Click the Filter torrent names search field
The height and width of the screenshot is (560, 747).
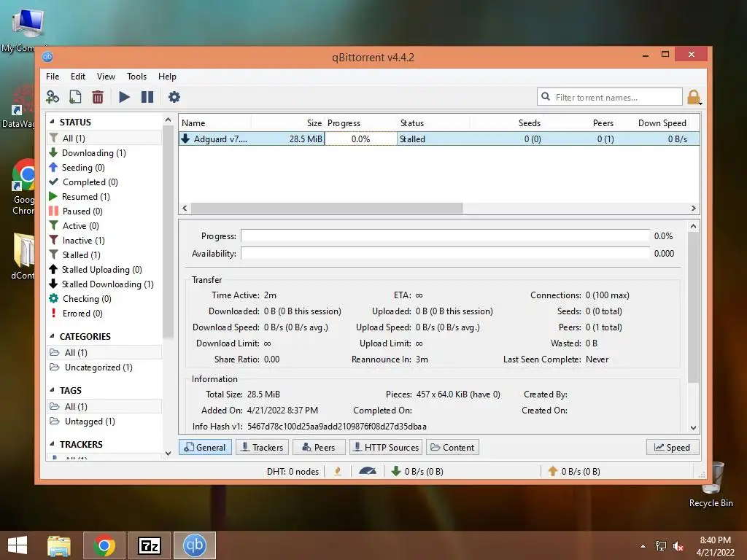610,97
